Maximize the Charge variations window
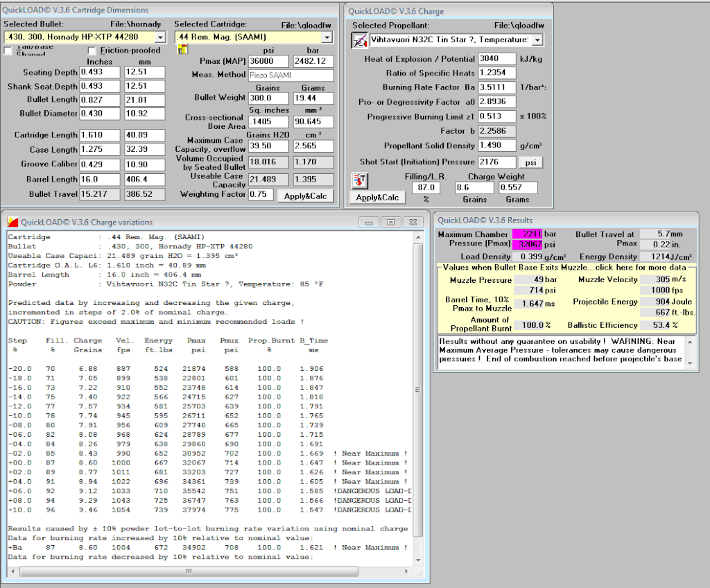The width and height of the screenshot is (710, 588). tap(391, 223)
